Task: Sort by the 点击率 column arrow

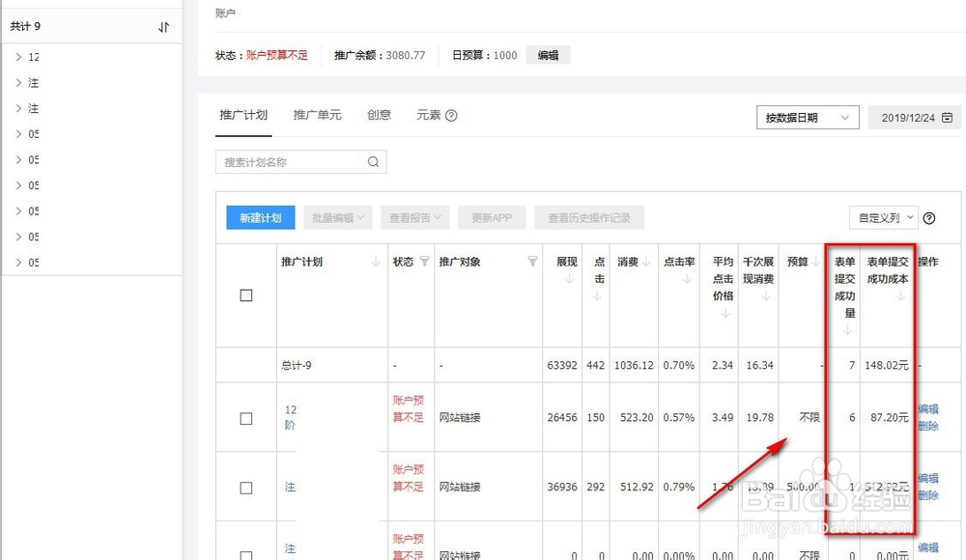Action: [687, 279]
